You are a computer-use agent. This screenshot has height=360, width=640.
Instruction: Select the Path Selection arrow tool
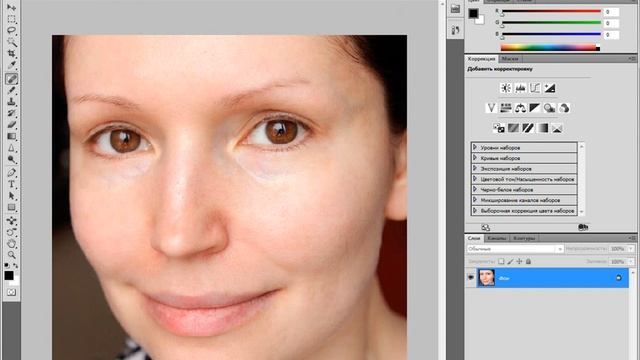click(11, 196)
